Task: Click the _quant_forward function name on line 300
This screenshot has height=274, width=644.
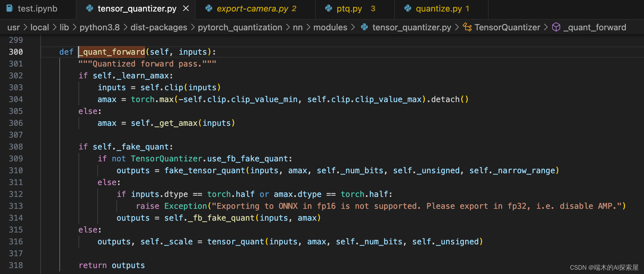Action: 112,52
